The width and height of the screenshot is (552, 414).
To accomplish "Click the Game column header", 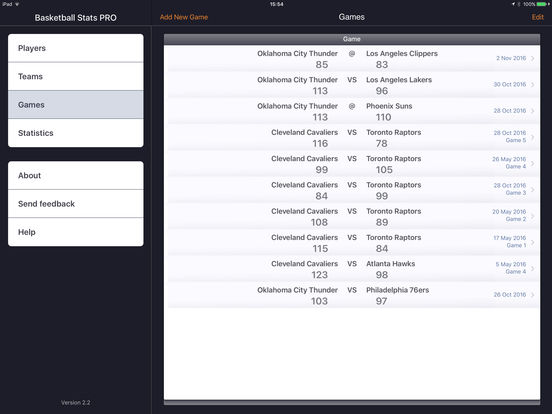I will pos(352,39).
